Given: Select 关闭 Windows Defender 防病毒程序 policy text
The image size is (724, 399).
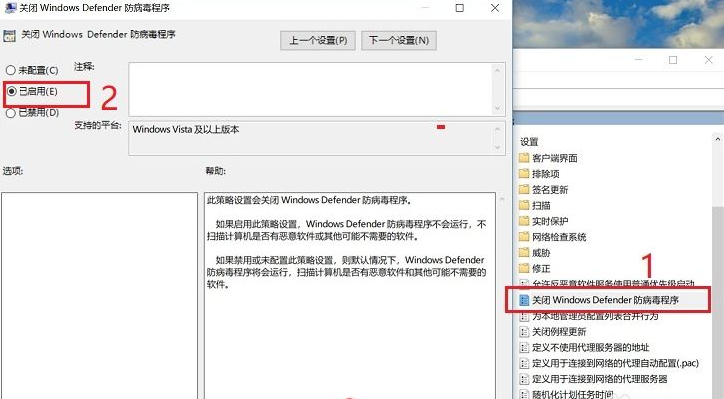Looking at the screenshot, I should pos(605,300).
